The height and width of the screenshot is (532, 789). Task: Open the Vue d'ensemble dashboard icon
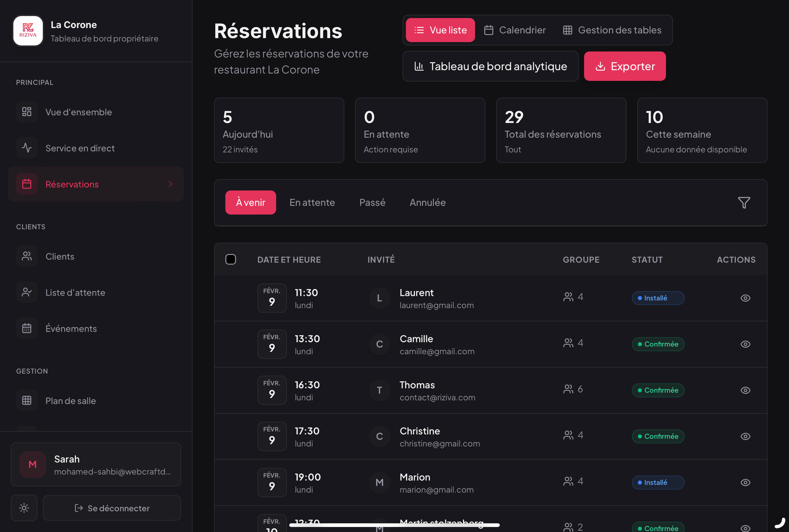click(26, 112)
